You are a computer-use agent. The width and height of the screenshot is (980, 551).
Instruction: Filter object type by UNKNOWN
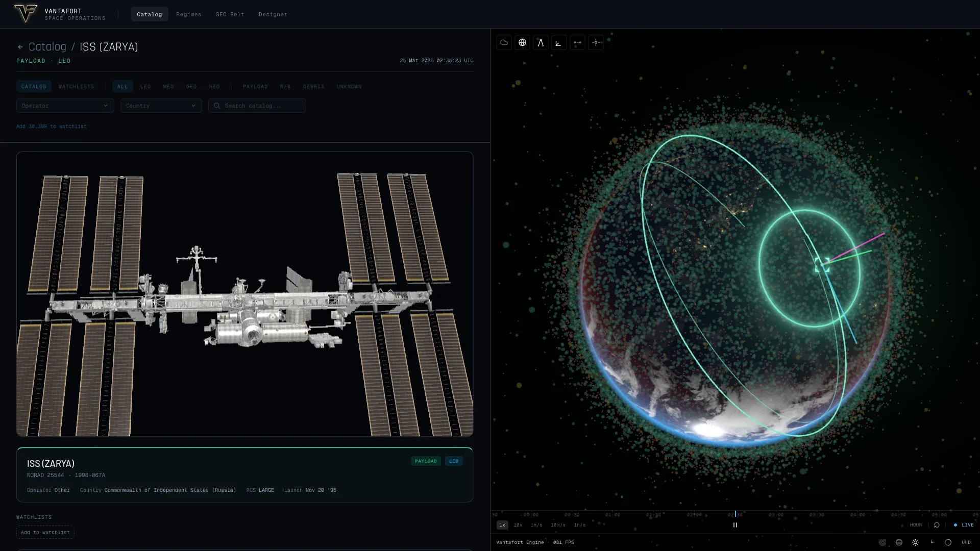(x=349, y=86)
